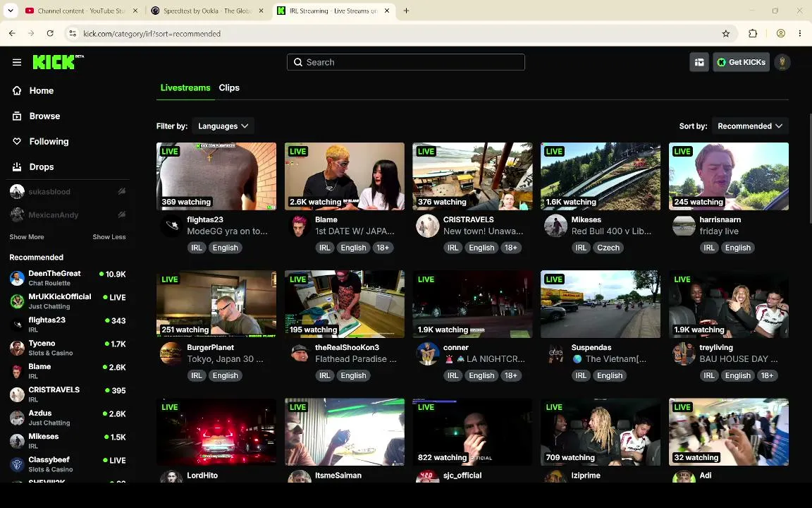Screen dimensions: 812x508
Task: Close the IRL Streaming browser tab
Action: tap(387, 11)
